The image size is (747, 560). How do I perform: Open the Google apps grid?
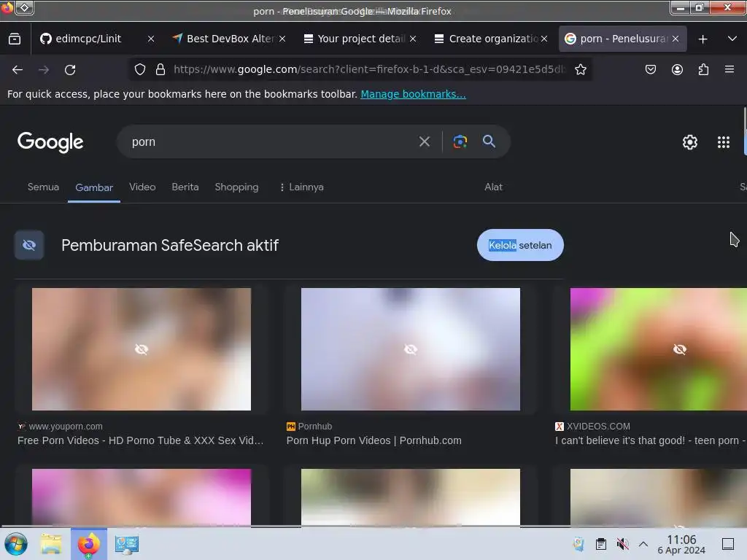tap(723, 142)
